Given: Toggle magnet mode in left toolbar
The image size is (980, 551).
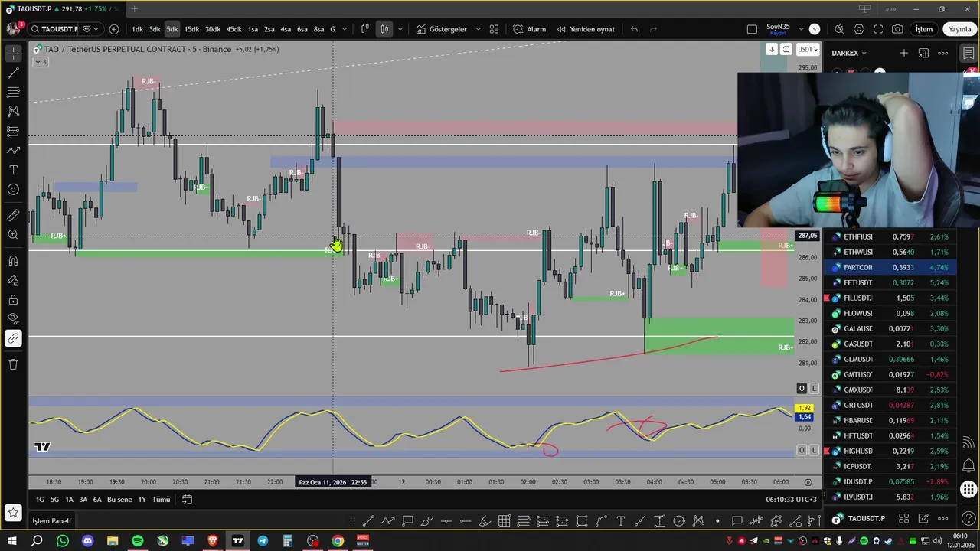Looking at the screenshot, I should (x=13, y=261).
